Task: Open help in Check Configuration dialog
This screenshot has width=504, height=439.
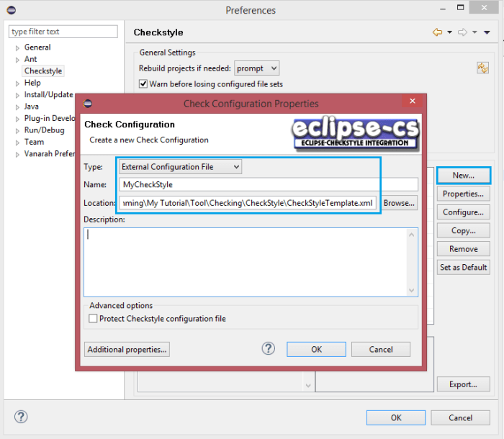Action: point(268,348)
